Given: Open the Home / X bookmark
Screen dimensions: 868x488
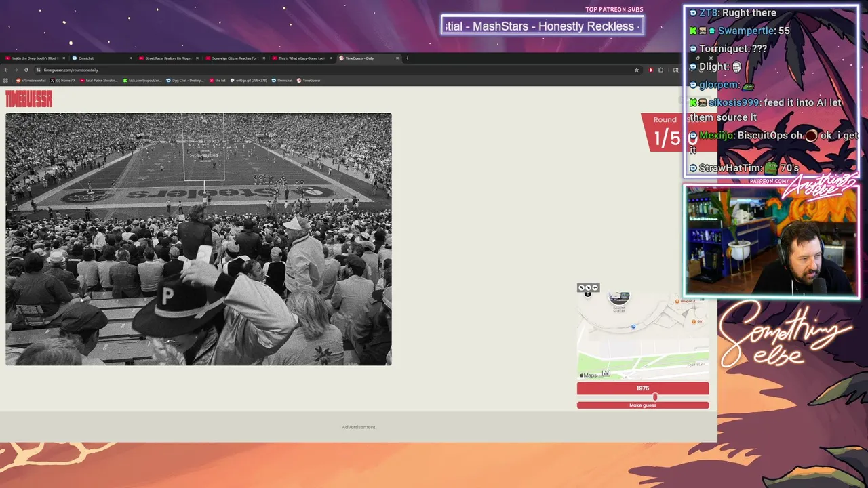Looking at the screenshot, I should point(63,80).
